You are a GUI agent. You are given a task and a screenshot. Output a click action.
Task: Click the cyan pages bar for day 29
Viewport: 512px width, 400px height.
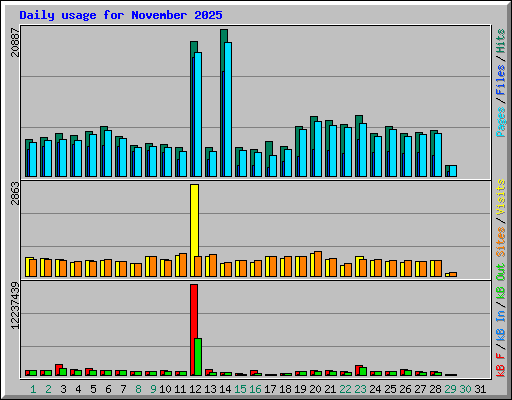[453, 171]
